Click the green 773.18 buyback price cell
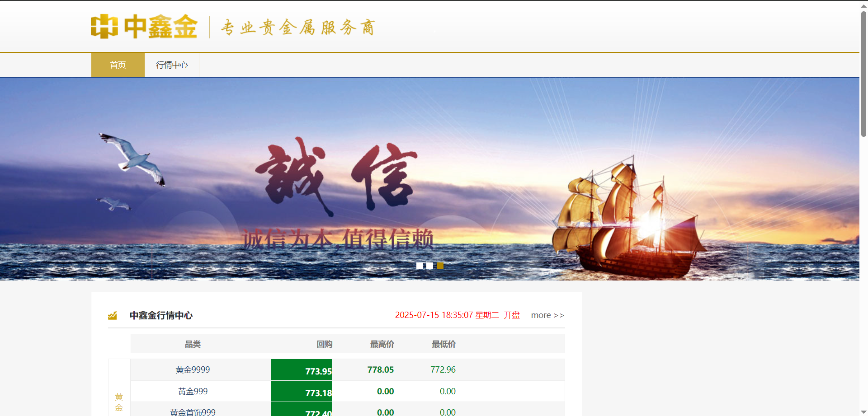 (302, 392)
